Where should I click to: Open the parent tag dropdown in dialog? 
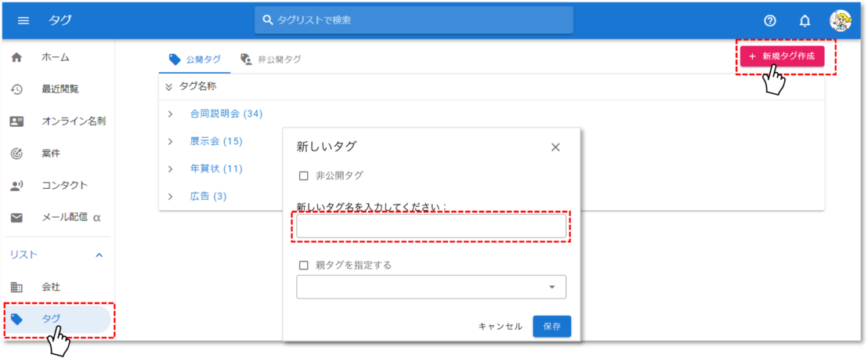[x=431, y=287]
